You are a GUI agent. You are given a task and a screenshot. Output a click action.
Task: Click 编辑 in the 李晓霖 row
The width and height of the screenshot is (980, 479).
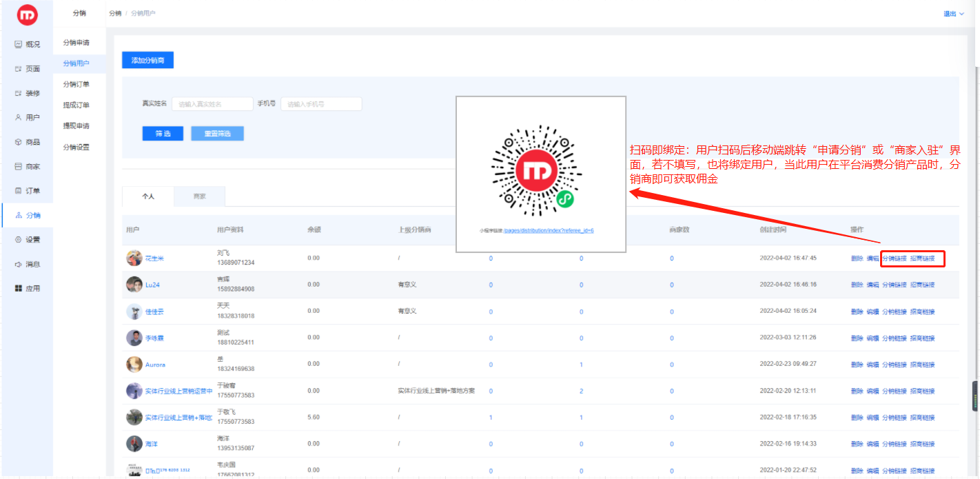872,338
